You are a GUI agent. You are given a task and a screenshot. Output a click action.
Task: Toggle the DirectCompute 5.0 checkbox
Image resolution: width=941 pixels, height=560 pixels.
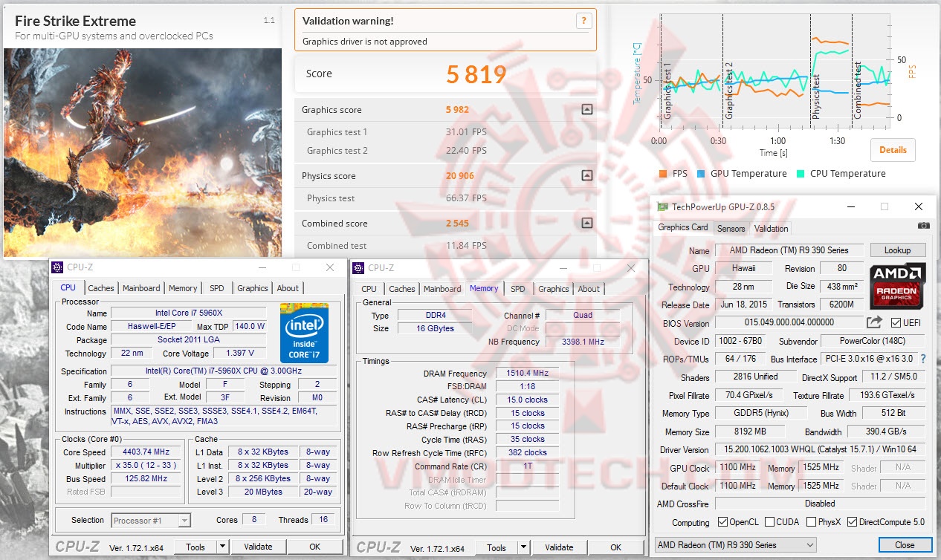(852, 522)
